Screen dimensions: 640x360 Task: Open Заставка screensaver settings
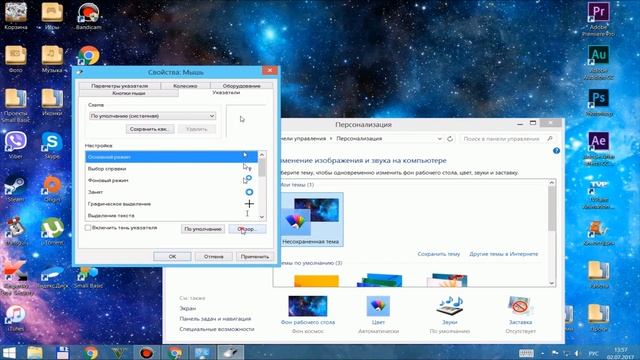[520, 314]
